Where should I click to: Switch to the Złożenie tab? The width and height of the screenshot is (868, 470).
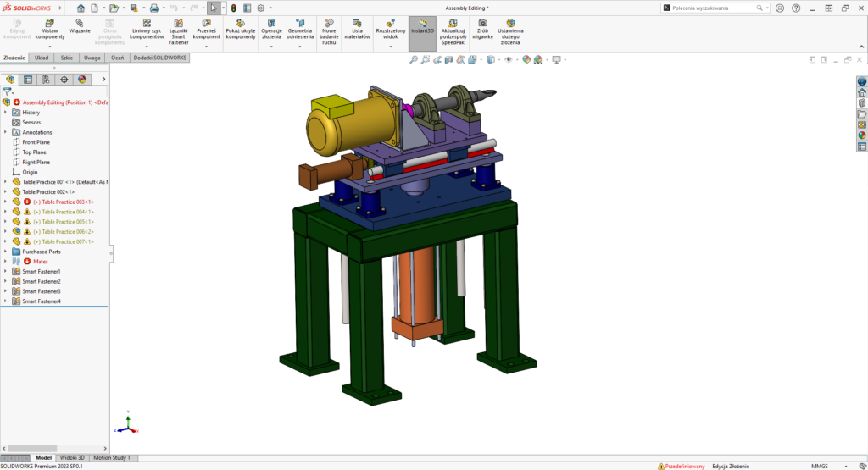[14, 58]
